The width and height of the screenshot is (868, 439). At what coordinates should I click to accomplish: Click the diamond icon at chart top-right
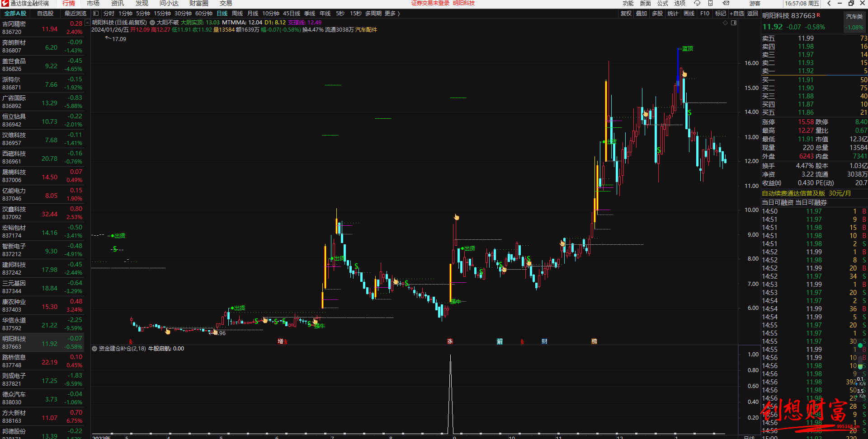click(725, 23)
